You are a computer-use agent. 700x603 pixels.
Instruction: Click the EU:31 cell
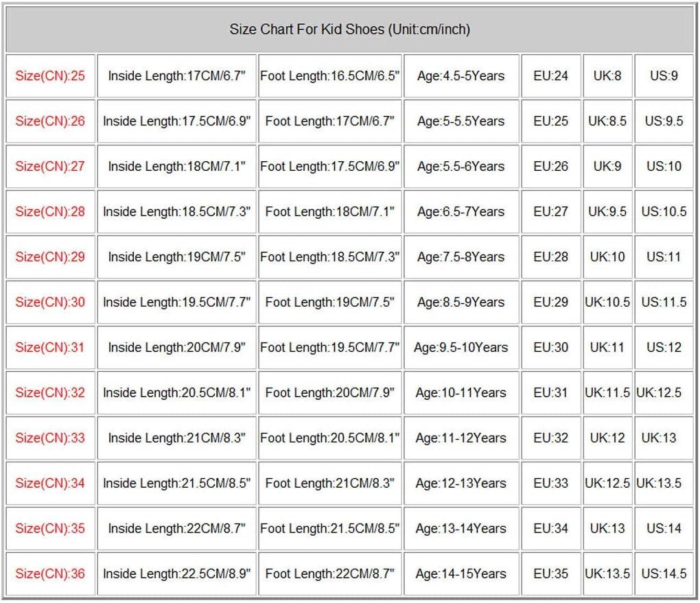pyautogui.click(x=551, y=392)
